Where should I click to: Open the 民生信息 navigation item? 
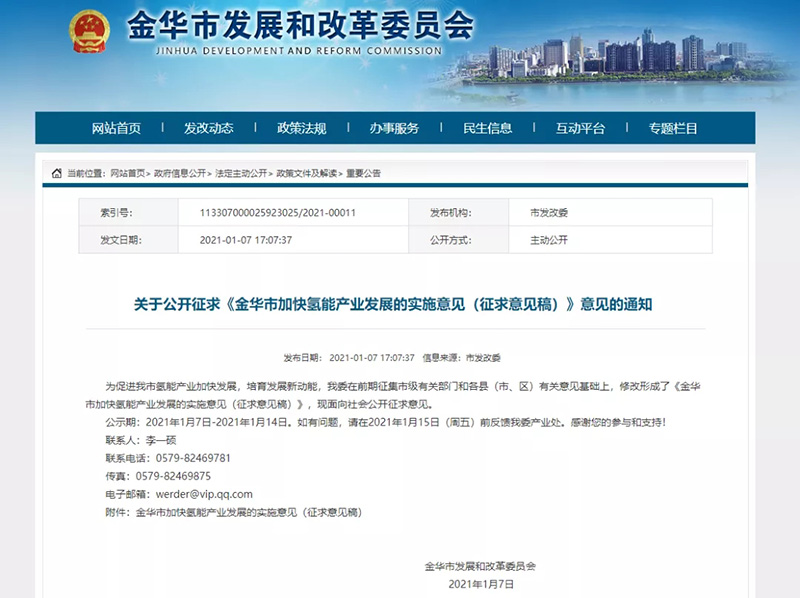487,128
